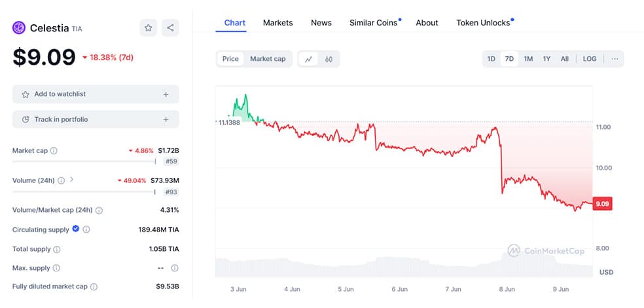Set chart range to 1Y
This screenshot has height=308, width=644.
coord(546,59)
